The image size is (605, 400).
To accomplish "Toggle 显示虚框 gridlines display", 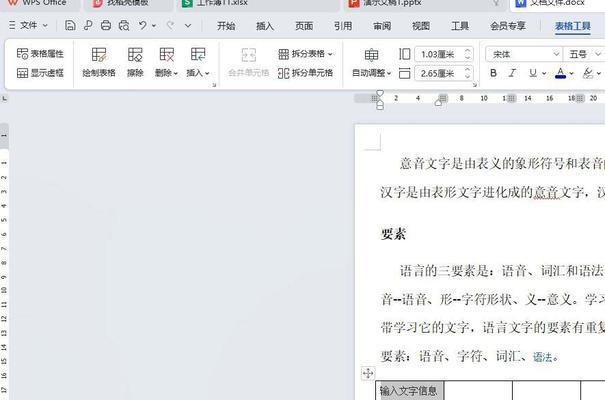I will pos(40,73).
